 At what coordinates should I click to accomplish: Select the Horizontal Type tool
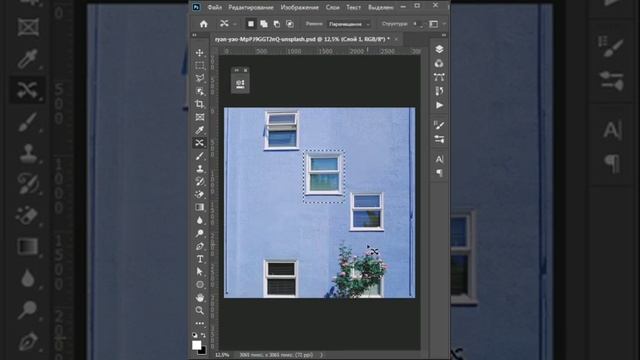coord(200,259)
